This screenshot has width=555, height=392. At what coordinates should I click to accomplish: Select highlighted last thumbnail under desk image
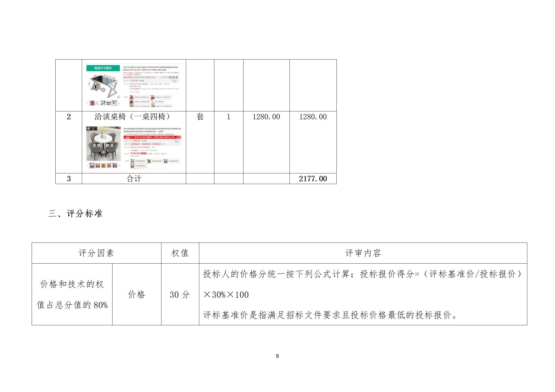[114, 103]
